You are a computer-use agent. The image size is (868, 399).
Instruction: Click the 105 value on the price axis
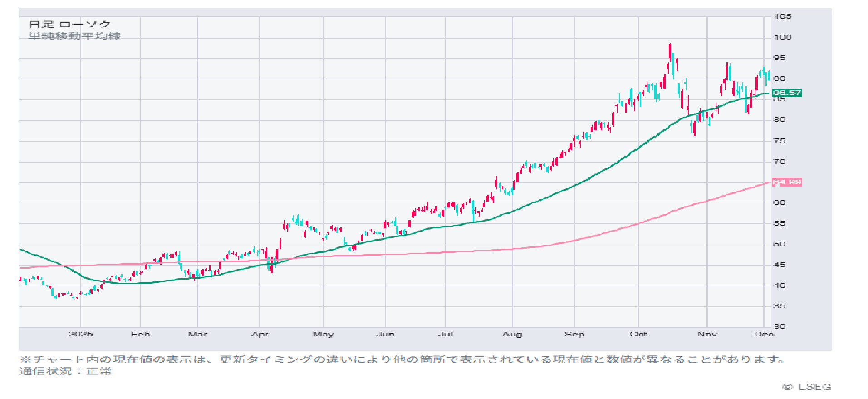[x=782, y=16]
